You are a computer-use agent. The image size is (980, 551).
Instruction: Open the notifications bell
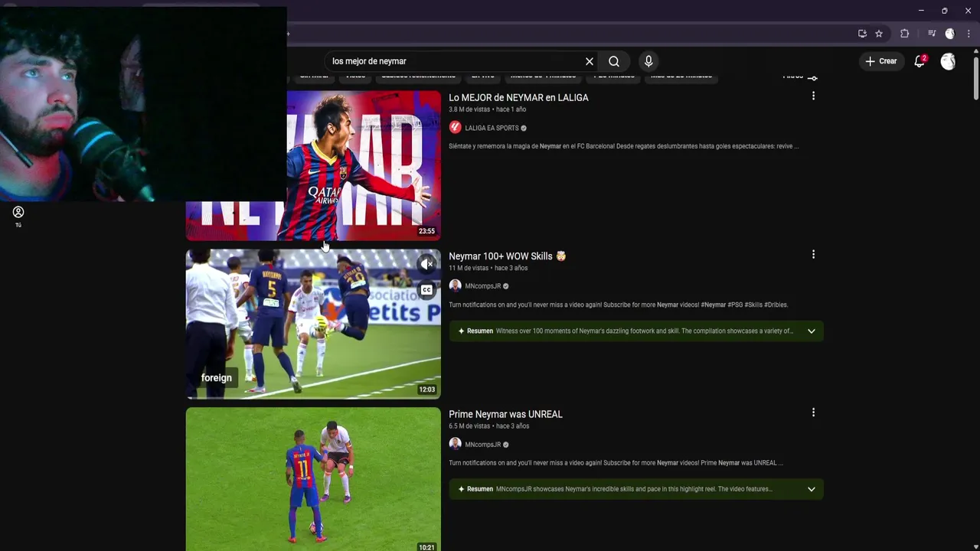click(x=920, y=61)
